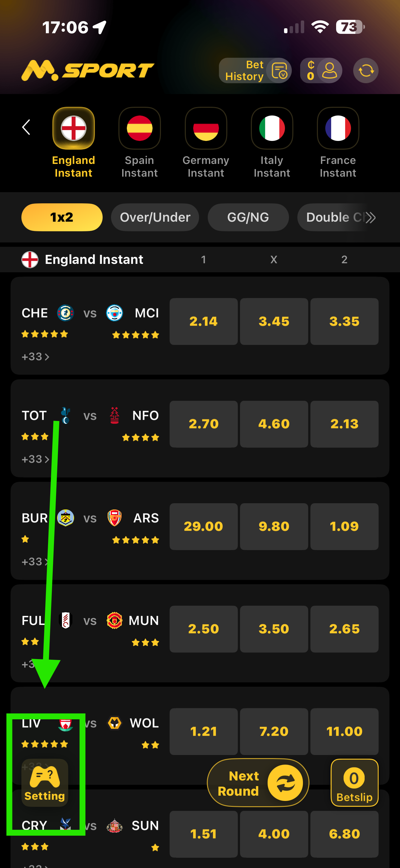Screen dimensions: 400x868
Task: Open the Betslip counter icon
Action: tap(354, 782)
